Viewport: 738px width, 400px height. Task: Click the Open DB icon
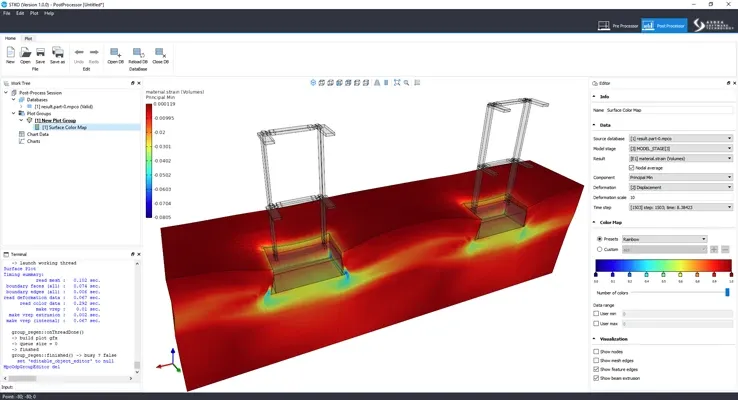point(115,52)
